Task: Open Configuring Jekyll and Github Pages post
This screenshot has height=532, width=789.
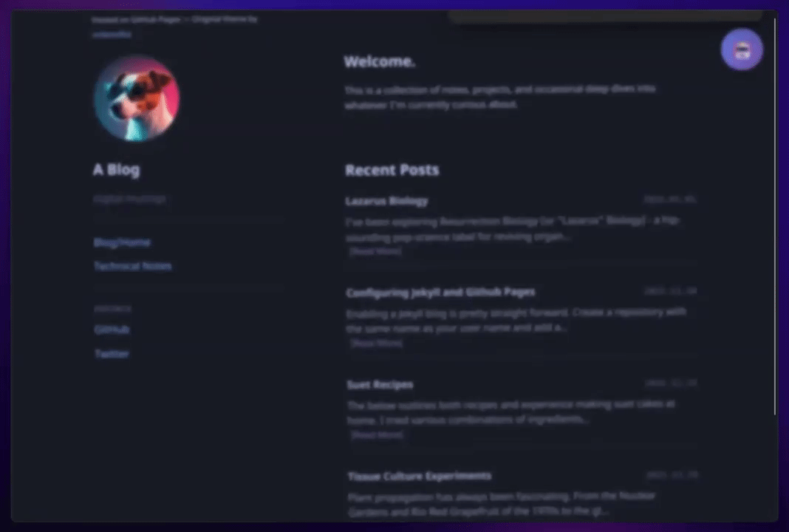Action: [441, 293]
